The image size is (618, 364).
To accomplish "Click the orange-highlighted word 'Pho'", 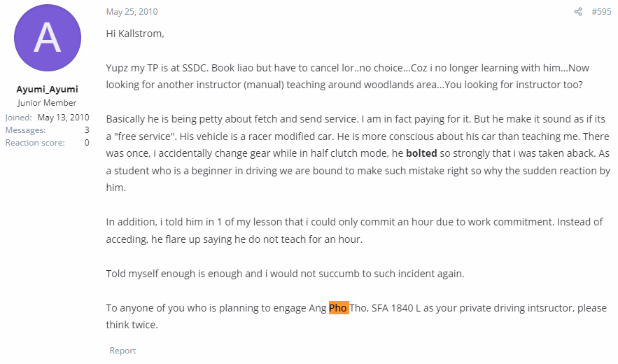I will 339,307.
